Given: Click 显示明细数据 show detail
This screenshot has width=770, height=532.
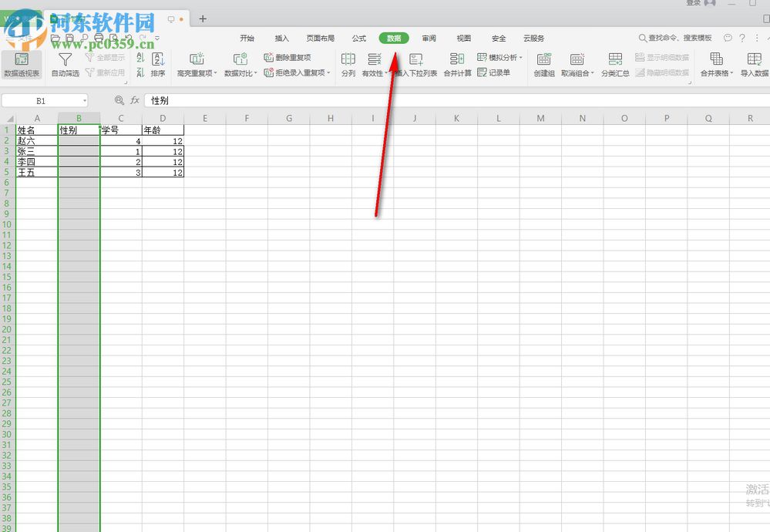Looking at the screenshot, I should click(662, 58).
